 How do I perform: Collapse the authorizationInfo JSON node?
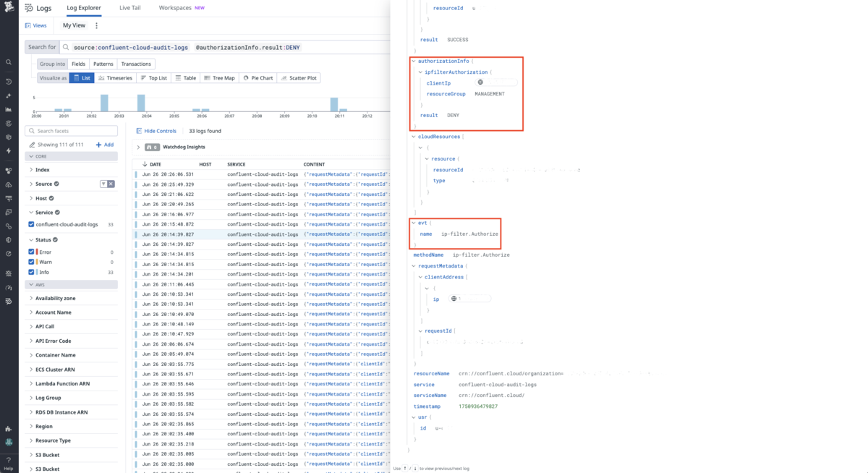click(414, 61)
